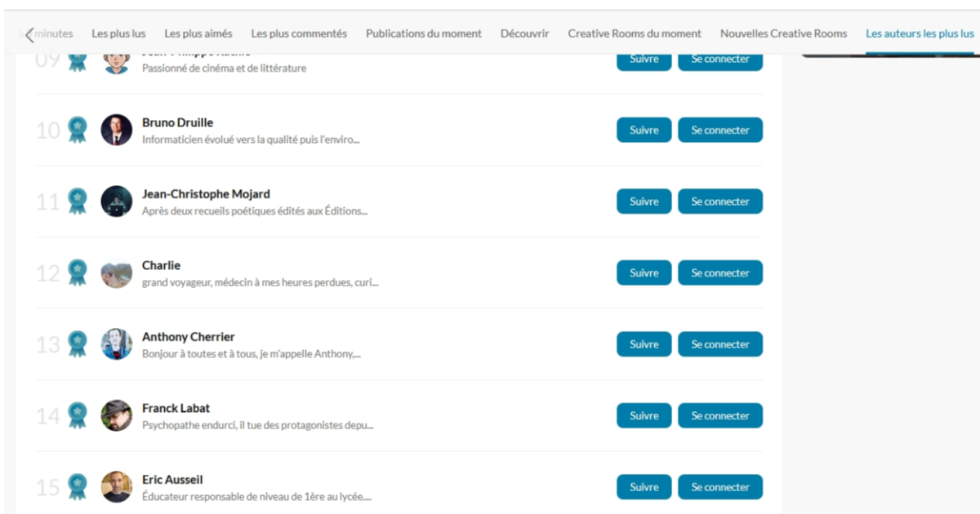Click Anthony Cherrier's avatar image
The height and width of the screenshot is (514, 980).
coord(117,344)
